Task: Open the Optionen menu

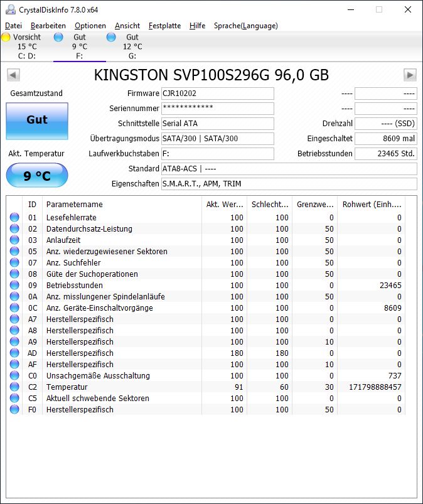Action: pyautogui.click(x=90, y=26)
